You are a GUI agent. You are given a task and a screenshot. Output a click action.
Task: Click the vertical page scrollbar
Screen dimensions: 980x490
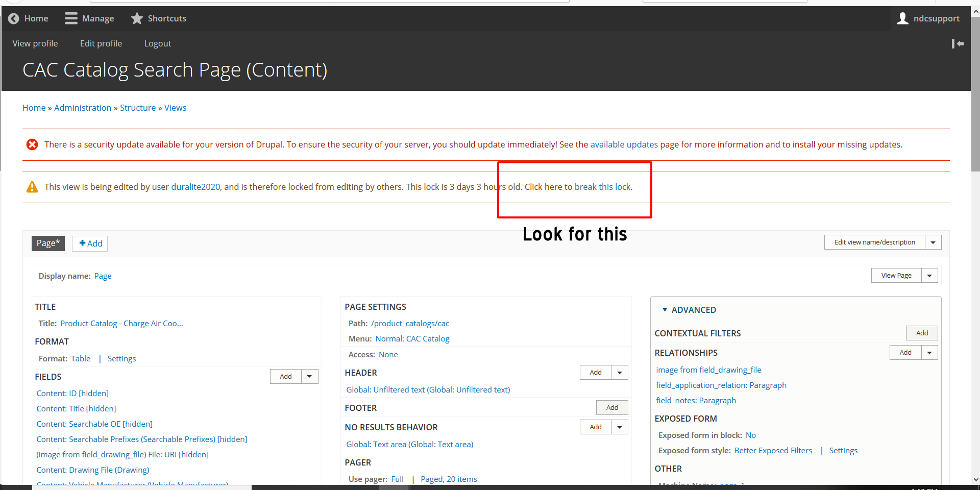click(975, 102)
